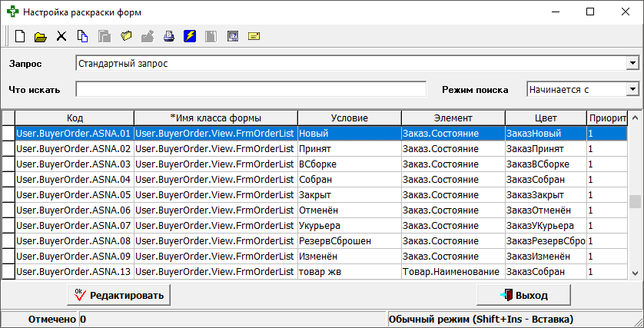Open the Режим поиска dropdown
Image resolution: width=644 pixels, height=328 pixels.
coord(632,90)
